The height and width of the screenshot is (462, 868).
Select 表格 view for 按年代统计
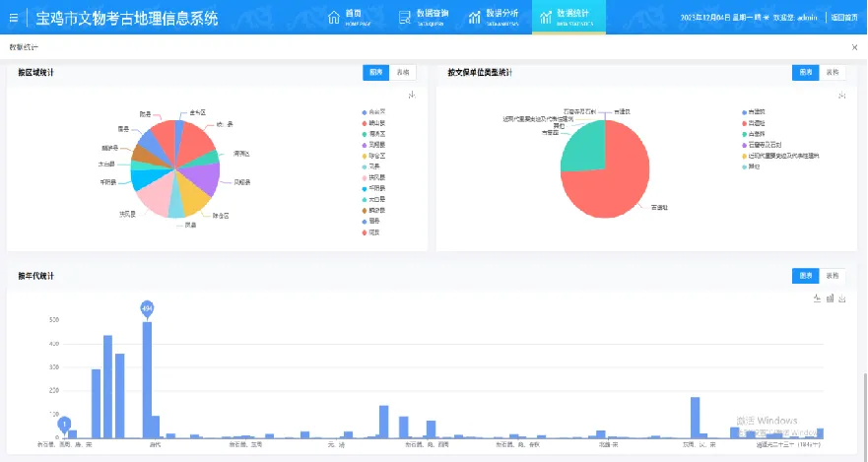click(834, 276)
